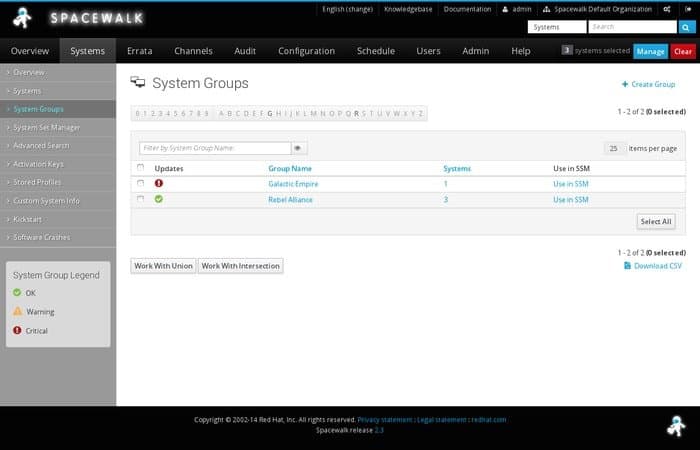The image size is (700, 450).
Task: Sort by the Systems column header
Action: click(x=457, y=168)
